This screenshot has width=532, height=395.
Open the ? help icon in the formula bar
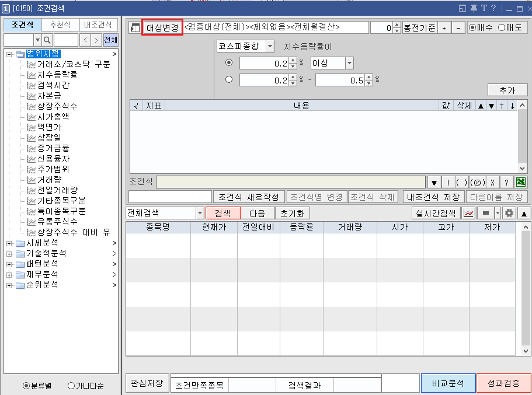(x=506, y=181)
